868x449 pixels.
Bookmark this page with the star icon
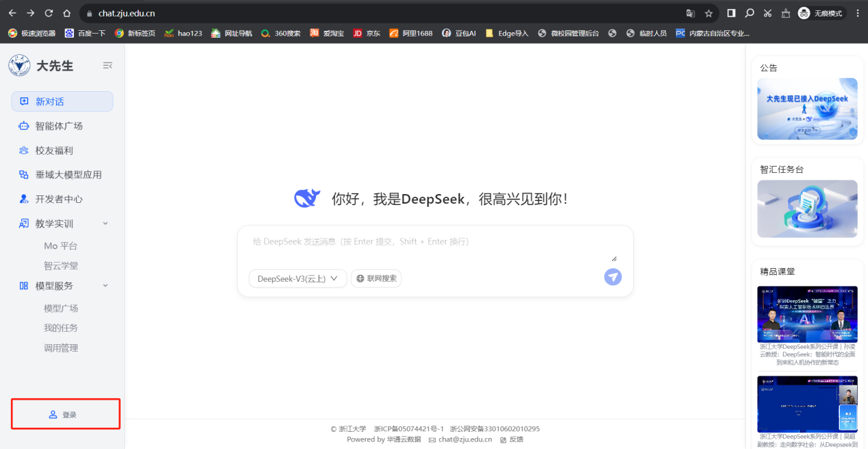708,13
